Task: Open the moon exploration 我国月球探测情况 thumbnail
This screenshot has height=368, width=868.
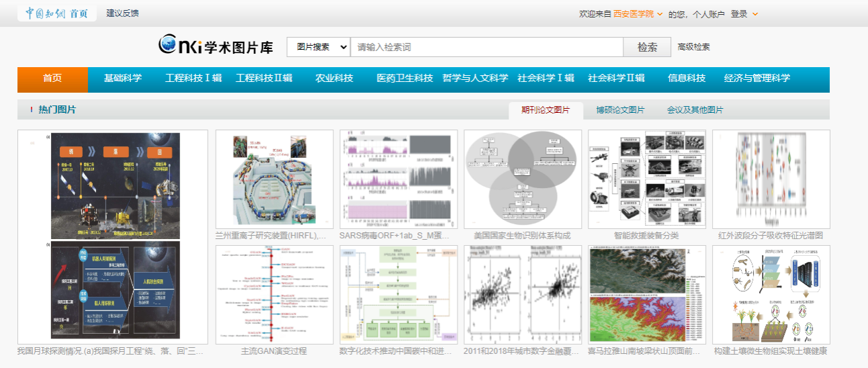Action: (113, 236)
